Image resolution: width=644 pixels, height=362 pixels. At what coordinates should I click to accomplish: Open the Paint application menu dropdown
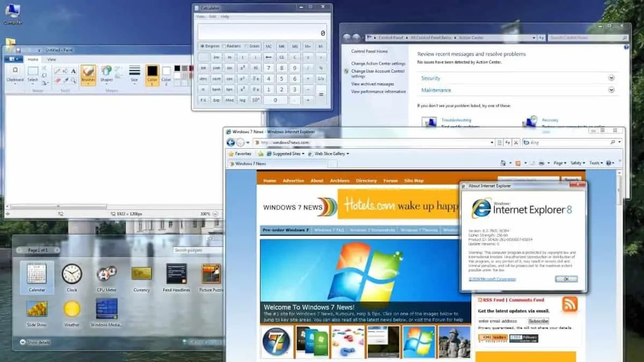tap(14, 59)
